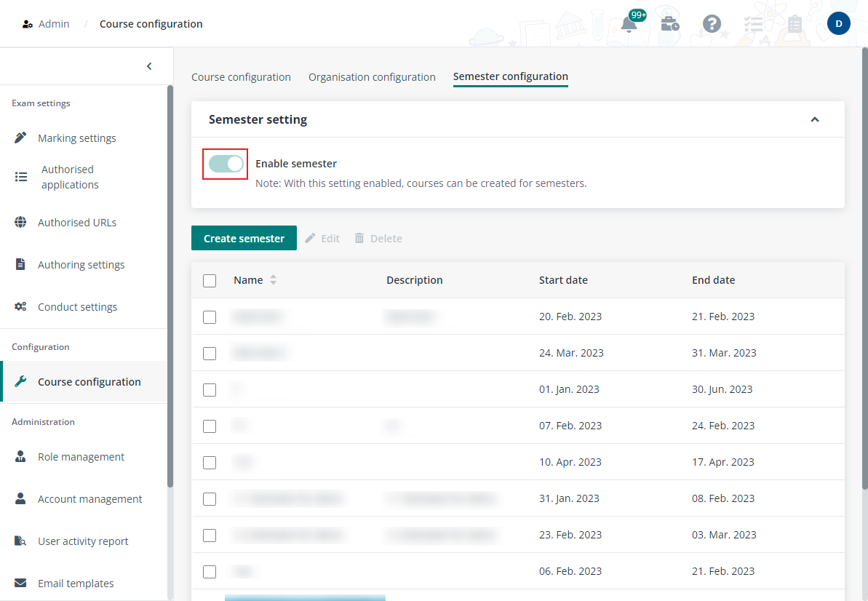Click end date 17. Apr. 2023

tap(723, 462)
